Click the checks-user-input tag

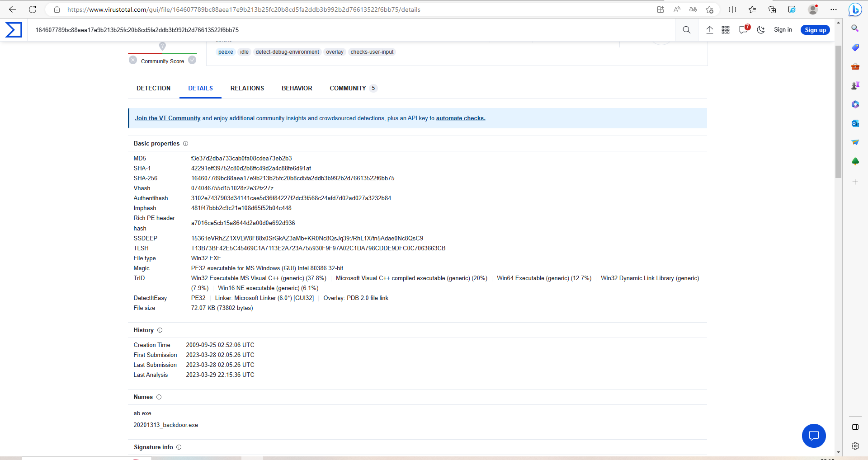372,52
